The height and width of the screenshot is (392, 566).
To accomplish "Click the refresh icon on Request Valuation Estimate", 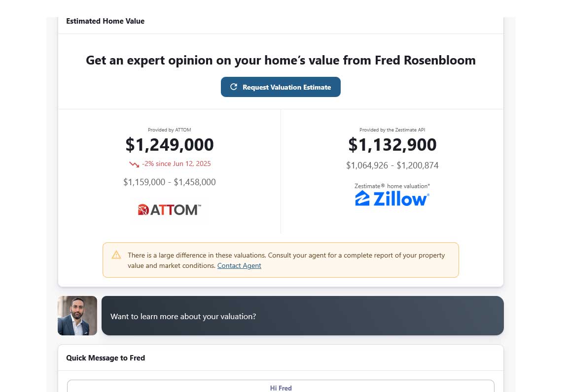I will pos(234,87).
